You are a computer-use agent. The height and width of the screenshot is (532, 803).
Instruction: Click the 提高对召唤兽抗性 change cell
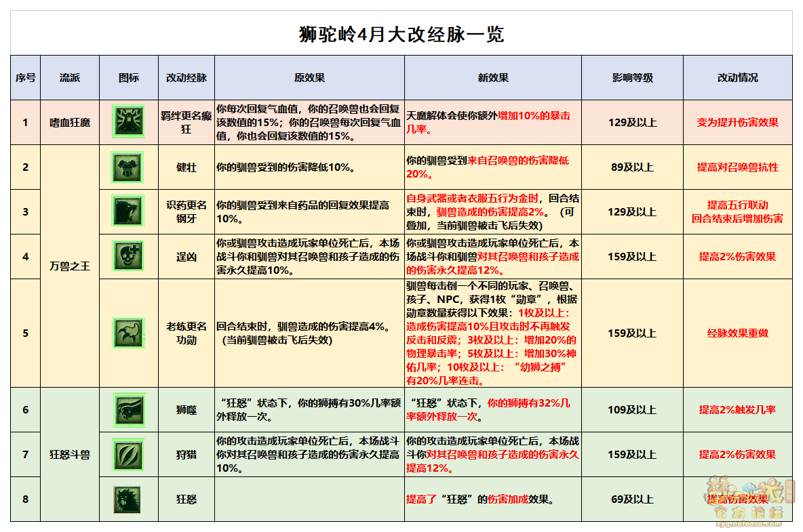[737, 167]
